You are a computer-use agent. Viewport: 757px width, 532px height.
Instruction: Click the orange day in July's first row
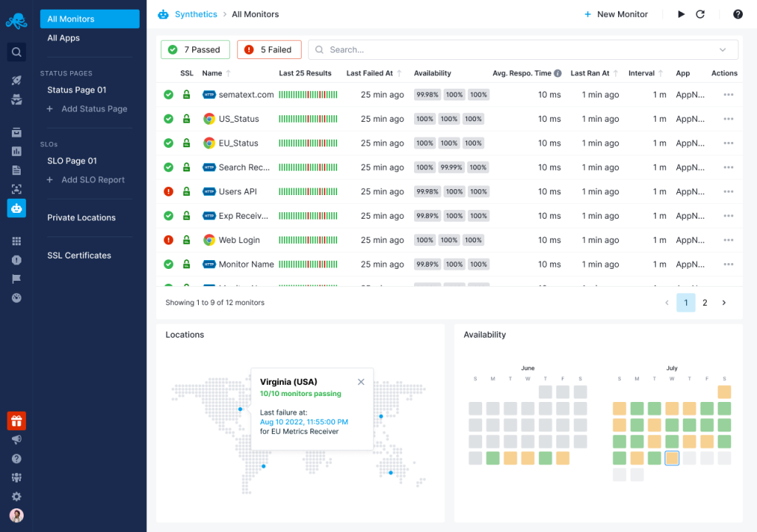coord(724,392)
